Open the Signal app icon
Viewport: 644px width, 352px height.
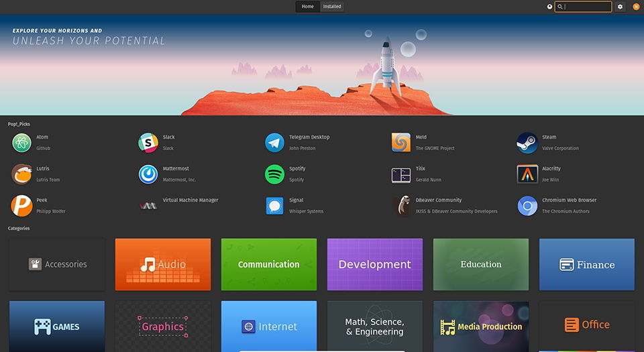coord(275,206)
